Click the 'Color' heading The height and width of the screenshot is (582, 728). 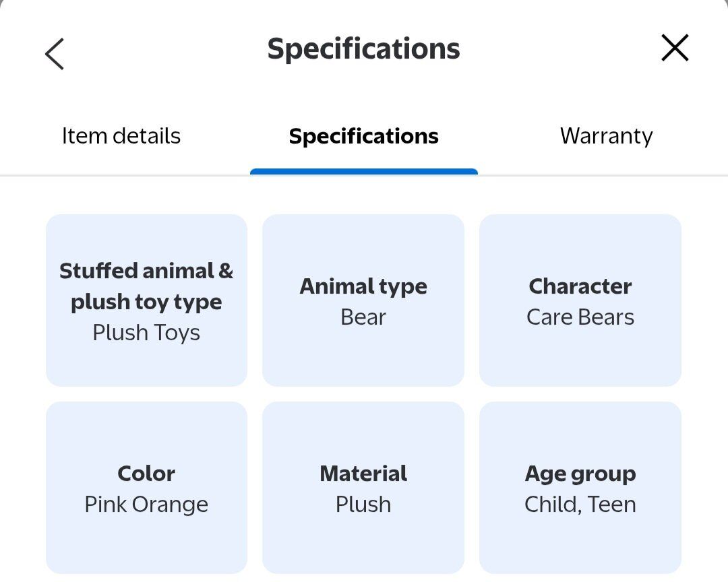[x=146, y=474]
